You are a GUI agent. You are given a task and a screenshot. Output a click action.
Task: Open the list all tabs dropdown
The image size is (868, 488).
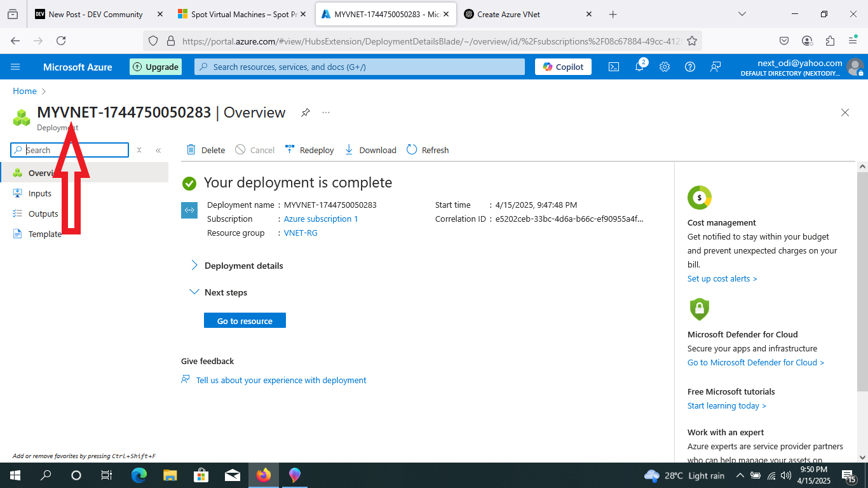pyautogui.click(x=742, y=14)
